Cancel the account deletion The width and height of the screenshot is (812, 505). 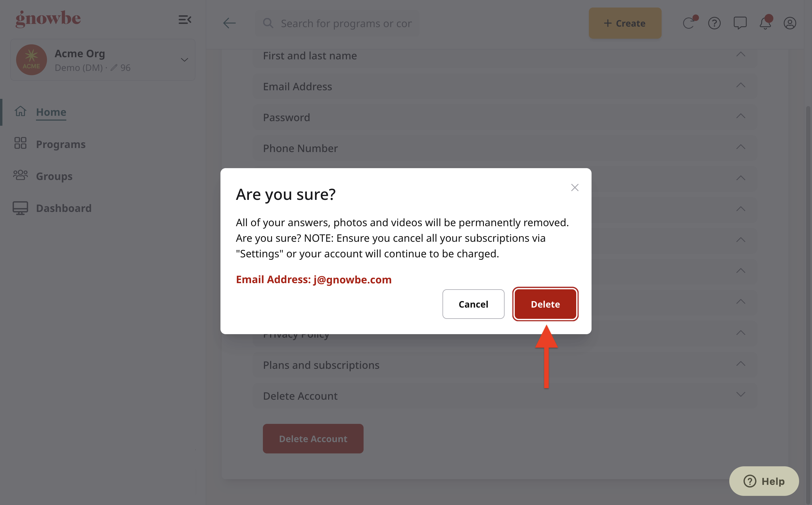tap(473, 304)
